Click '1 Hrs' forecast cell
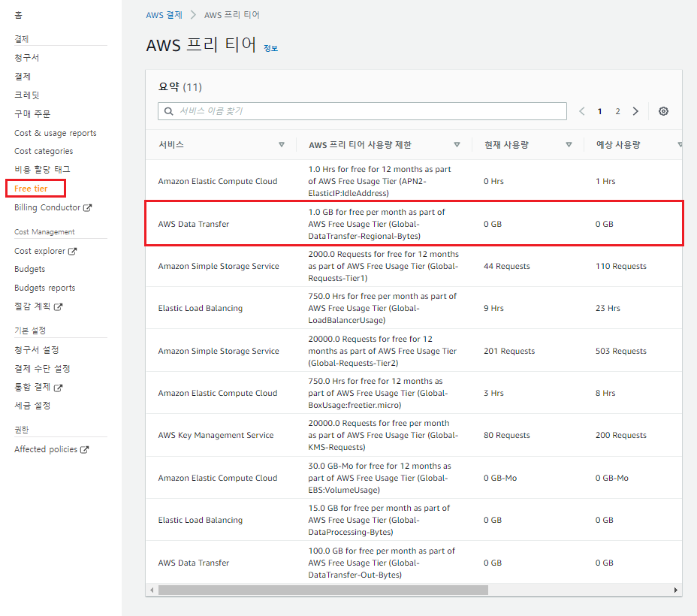 click(605, 181)
